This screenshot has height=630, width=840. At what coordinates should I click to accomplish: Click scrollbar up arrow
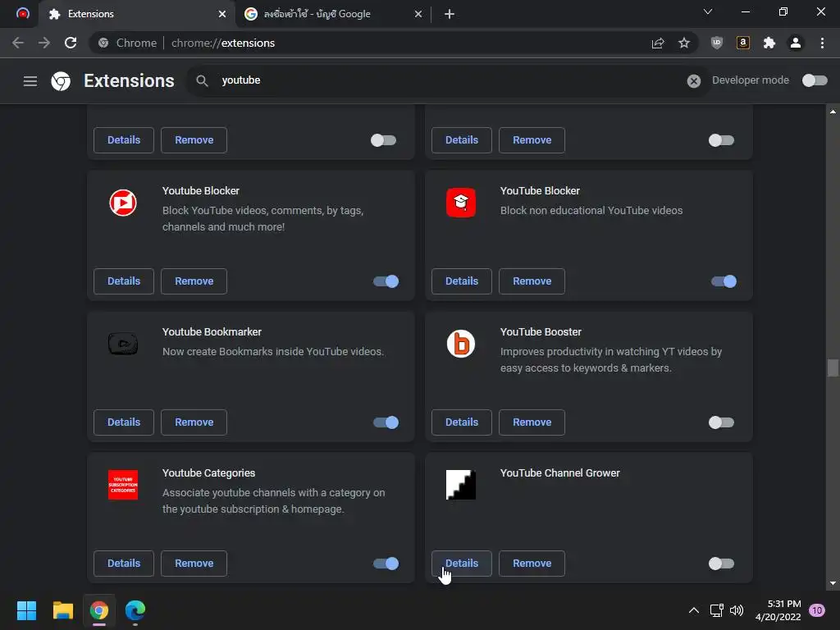coord(833,112)
